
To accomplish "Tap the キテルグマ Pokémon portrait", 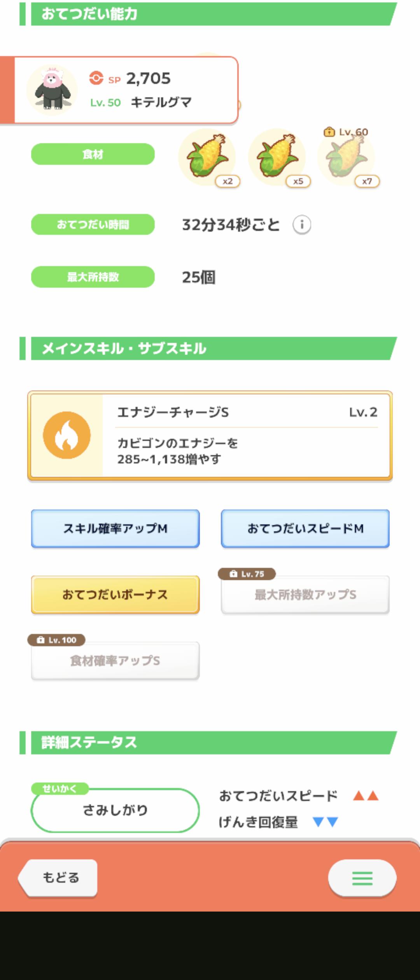I will pyautogui.click(x=52, y=90).
